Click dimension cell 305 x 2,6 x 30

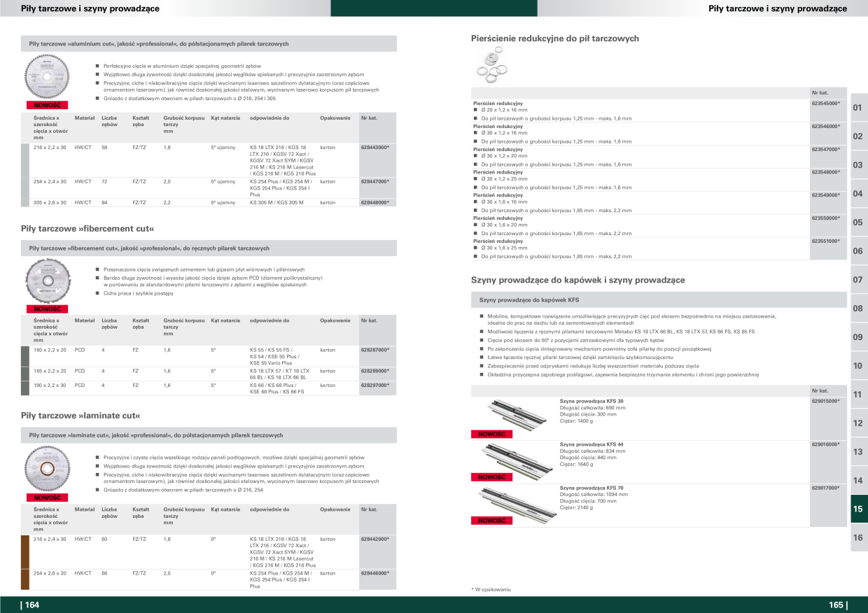(50, 202)
